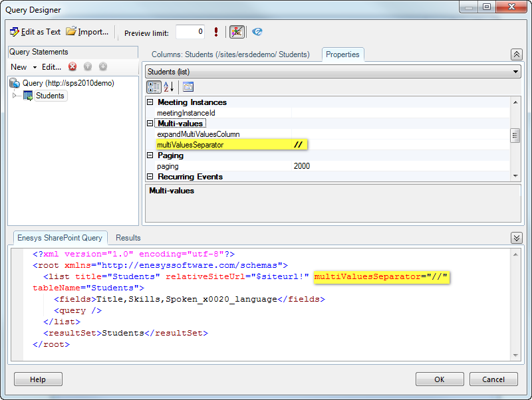Open the New statement dropdown
532x400 pixels.
pos(23,66)
